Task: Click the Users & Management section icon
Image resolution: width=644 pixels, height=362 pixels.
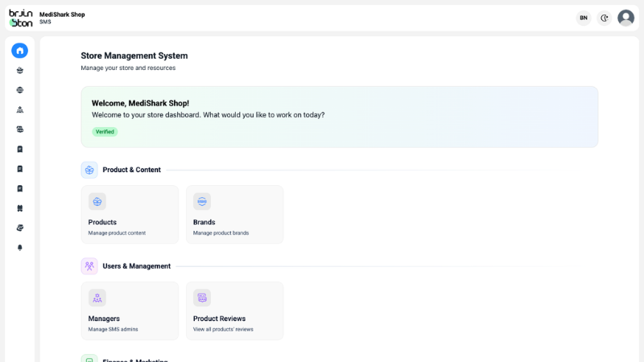Action: pos(89,266)
